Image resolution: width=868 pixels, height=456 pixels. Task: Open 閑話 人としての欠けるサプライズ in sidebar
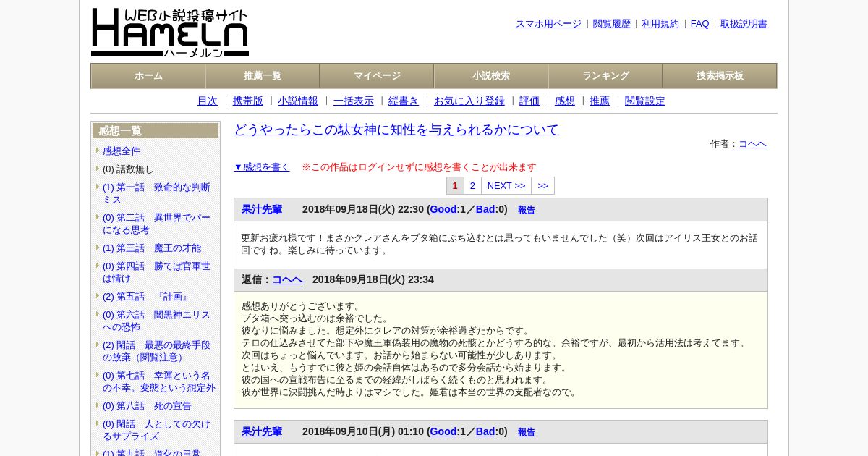[156, 430]
